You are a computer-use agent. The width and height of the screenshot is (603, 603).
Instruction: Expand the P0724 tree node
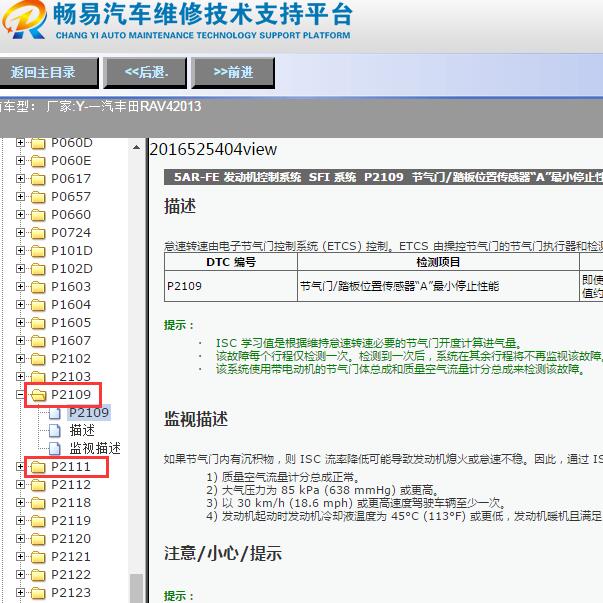tap(20, 233)
